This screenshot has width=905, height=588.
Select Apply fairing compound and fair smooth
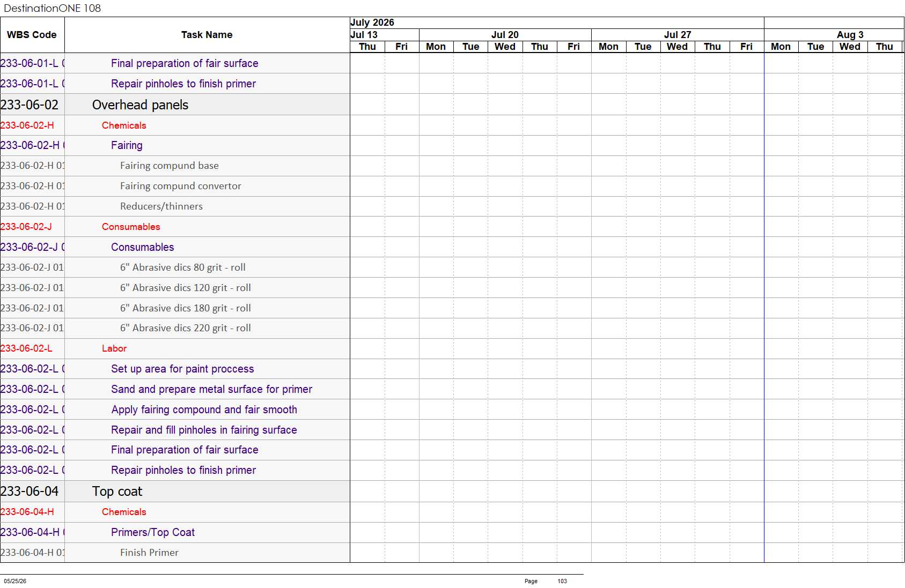[204, 410]
